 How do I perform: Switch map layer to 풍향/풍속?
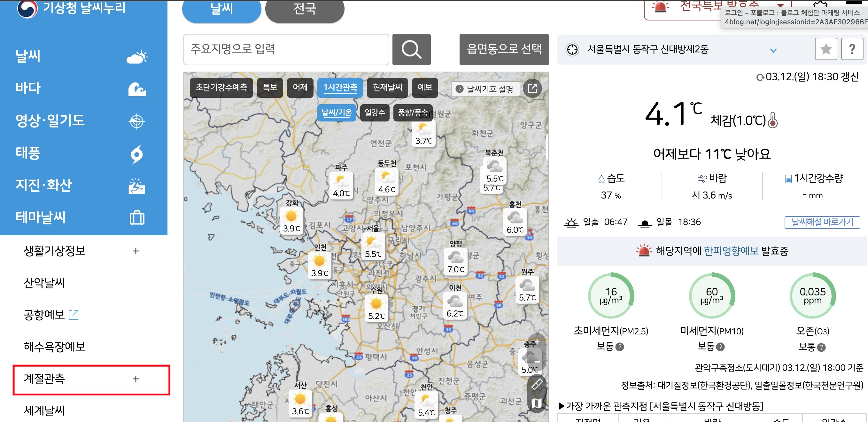(x=413, y=113)
